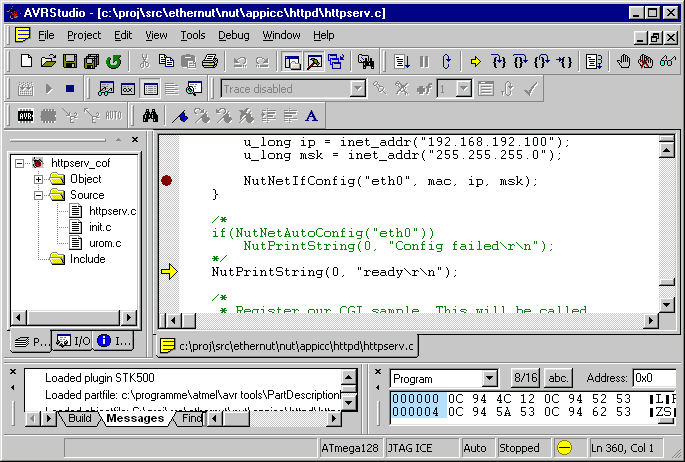Select urom.c in the project tree
685x462 pixels.
click(96, 243)
